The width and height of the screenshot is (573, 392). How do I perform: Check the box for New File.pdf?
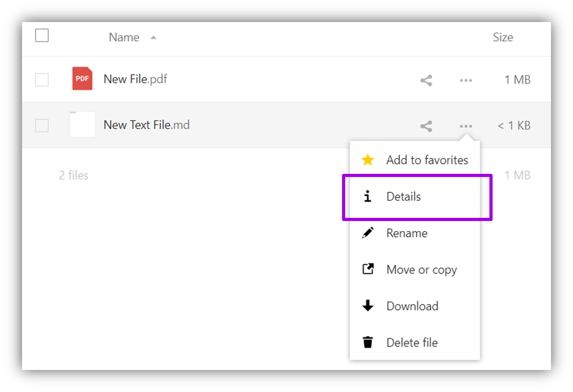coord(42,80)
